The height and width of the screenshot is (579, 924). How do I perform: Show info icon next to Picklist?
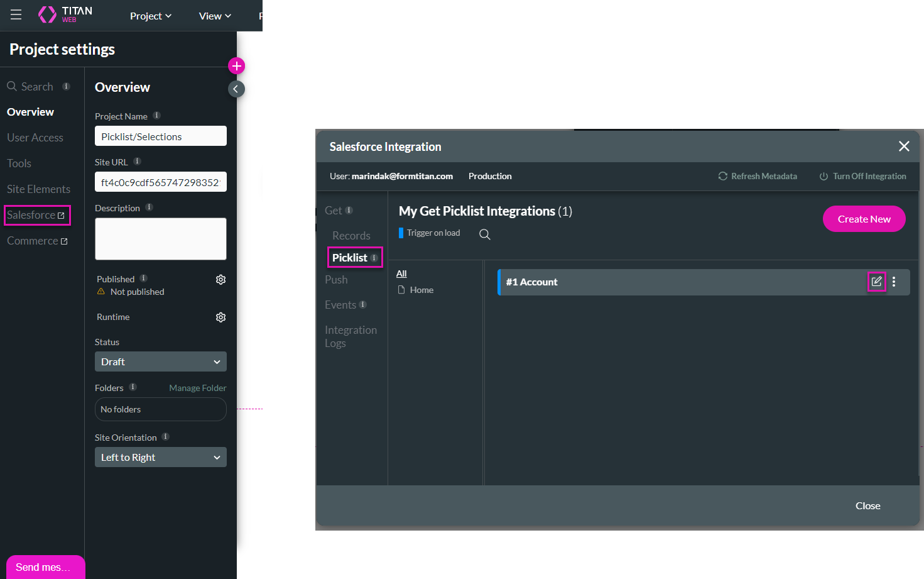[374, 258]
